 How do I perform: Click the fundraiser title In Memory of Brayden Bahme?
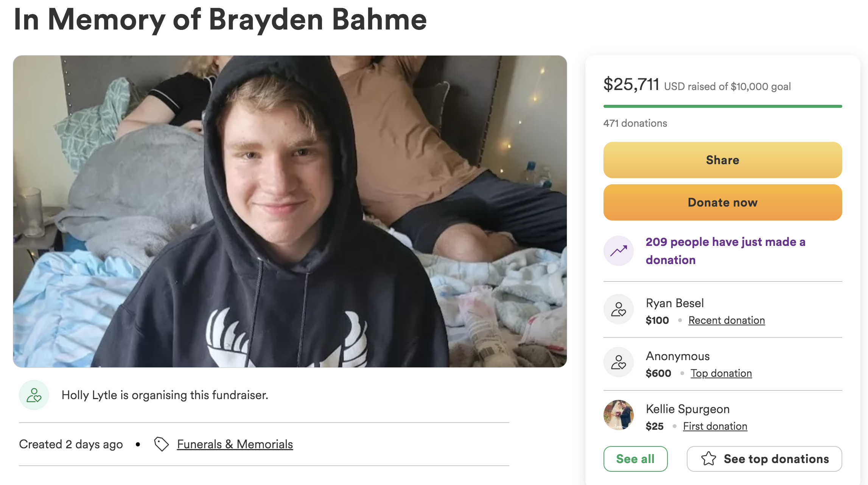[220, 20]
